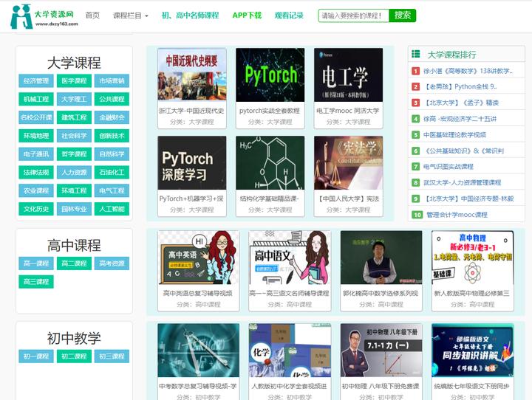Viewport: 532px width, 400px height.
Task: Select the 机械工程 category tag
Action: 36,99
